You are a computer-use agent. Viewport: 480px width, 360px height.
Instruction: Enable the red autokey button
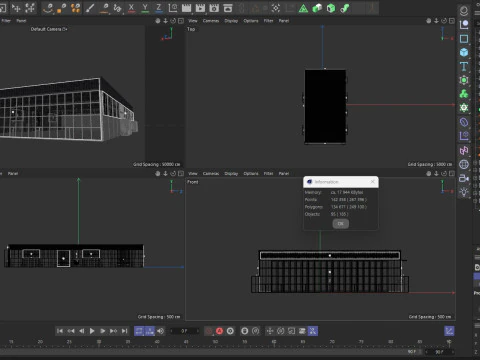click(x=219, y=331)
